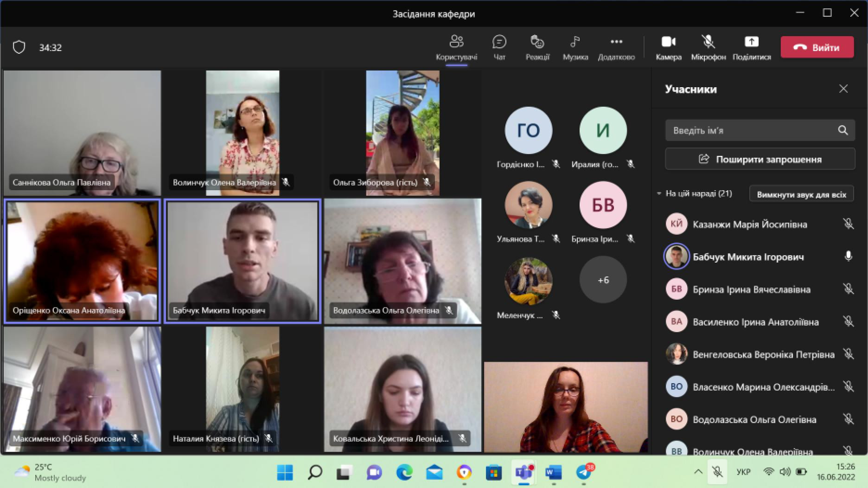
Task: Select participant Казанжи Марія Йосипівна
Action: (x=760, y=225)
